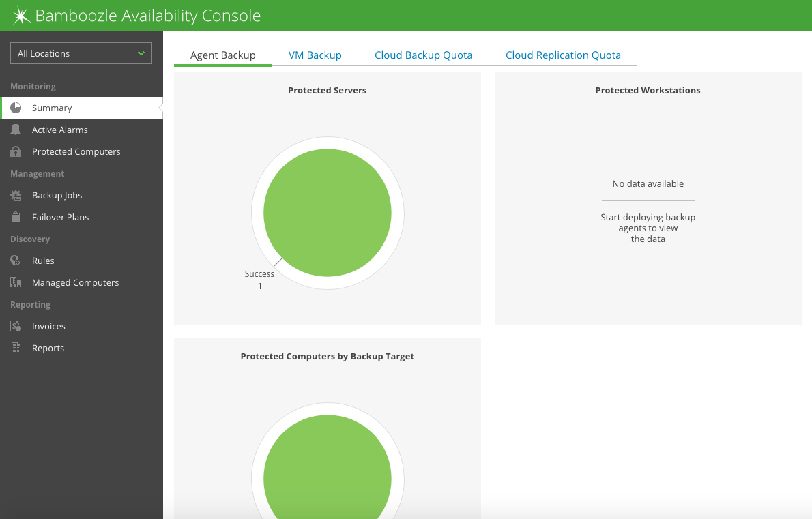View Managed Computers
812x519 pixels.
(81, 282)
